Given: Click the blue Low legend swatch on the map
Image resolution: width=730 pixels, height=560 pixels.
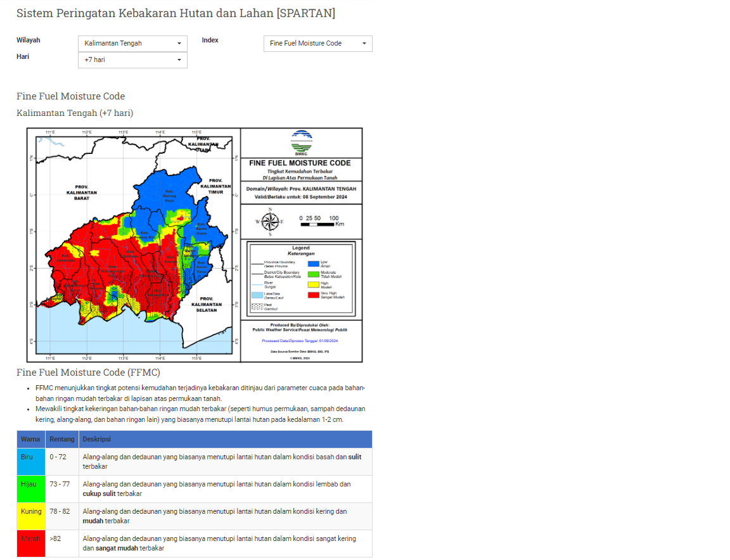Looking at the screenshot, I should 313,264.
